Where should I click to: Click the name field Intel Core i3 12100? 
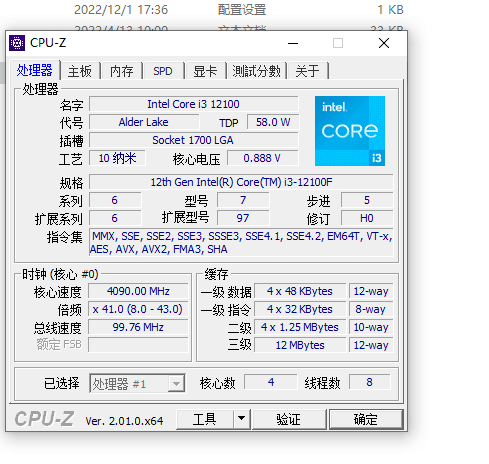194,104
